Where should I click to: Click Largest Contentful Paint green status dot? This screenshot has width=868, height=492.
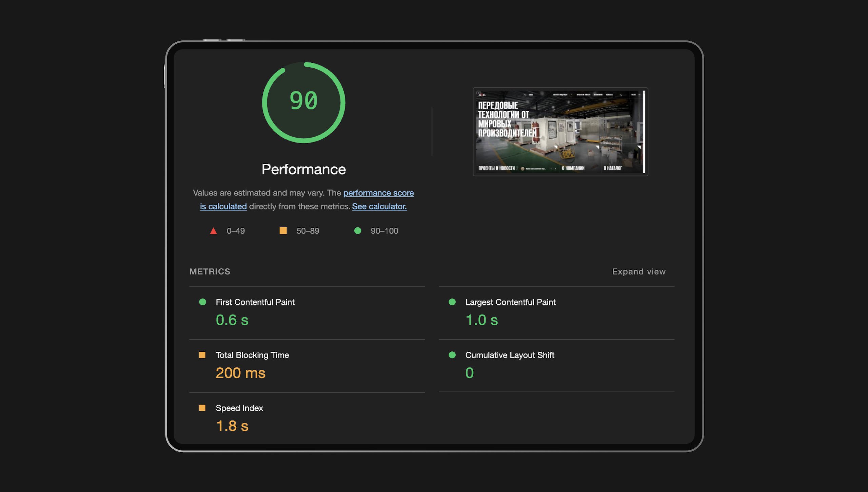coord(452,302)
